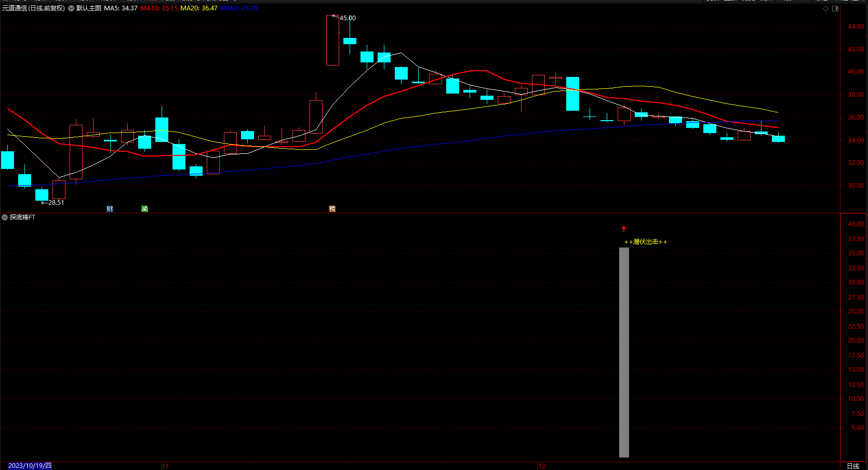This screenshot has width=868, height=470.
Task: Open the 榜 leaderboard event marker
Action: pyautogui.click(x=332, y=208)
